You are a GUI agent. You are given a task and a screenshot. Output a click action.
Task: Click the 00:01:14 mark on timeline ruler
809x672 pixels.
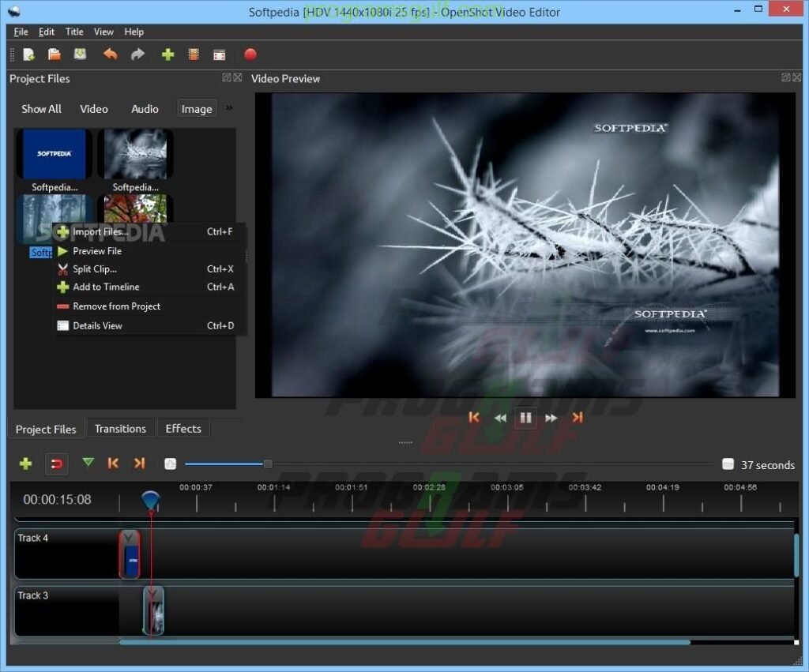coord(274,487)
